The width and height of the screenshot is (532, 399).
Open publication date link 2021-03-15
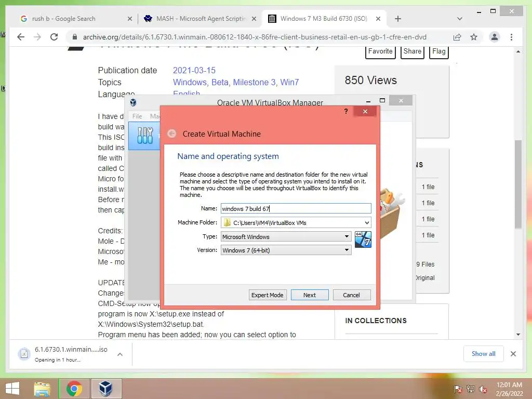(194, 70)
